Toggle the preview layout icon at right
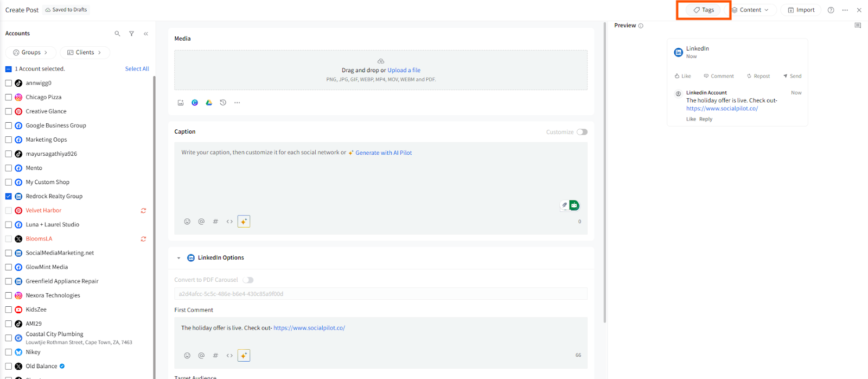This screenshot has width=868, height=379. (858, 26)
